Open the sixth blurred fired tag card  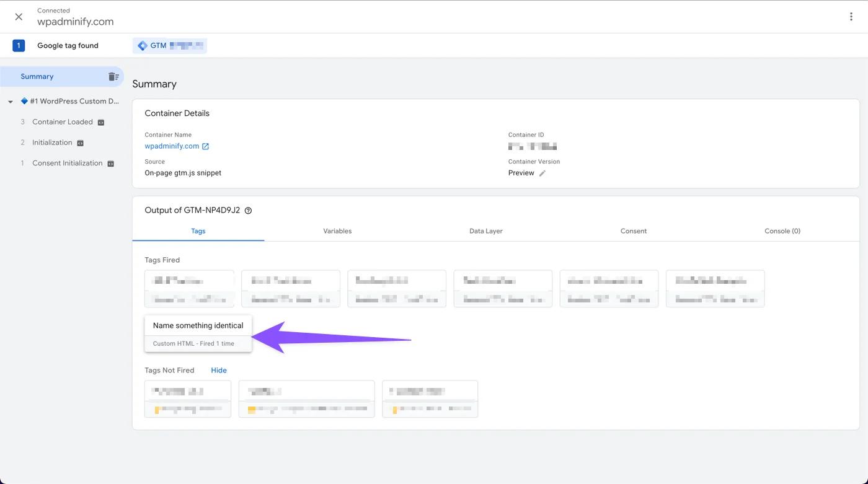[715, 289]
